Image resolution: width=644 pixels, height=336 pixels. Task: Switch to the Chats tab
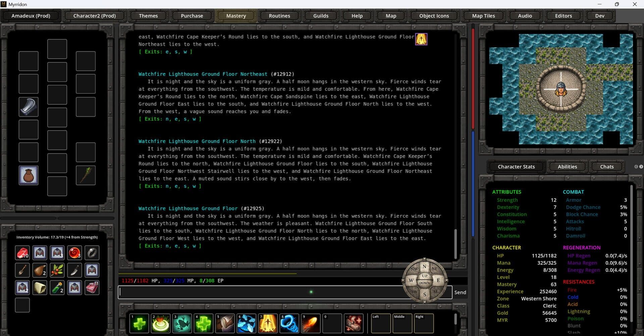(x=607, y=166)
